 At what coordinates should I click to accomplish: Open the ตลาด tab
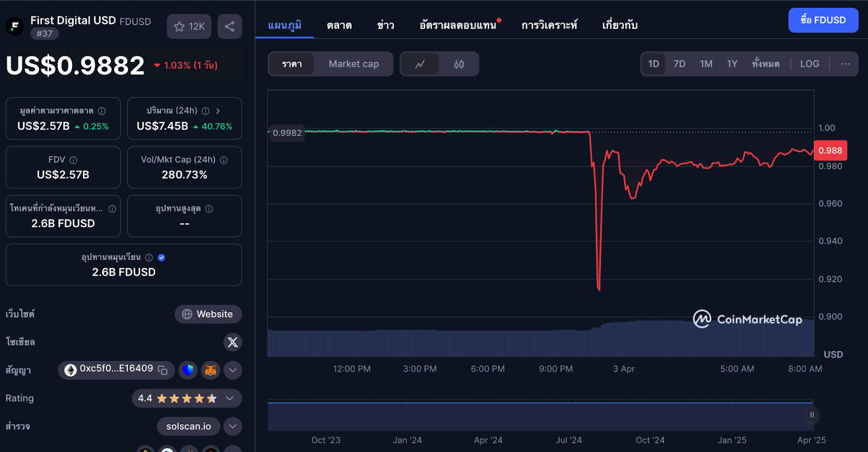click(339, 25)
